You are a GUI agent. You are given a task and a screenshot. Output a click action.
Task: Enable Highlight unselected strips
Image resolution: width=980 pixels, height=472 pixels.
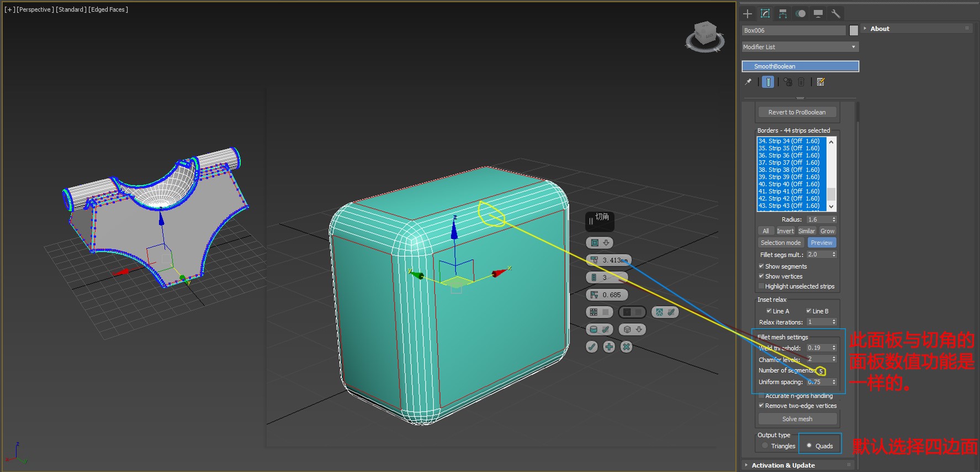point(761,286)
